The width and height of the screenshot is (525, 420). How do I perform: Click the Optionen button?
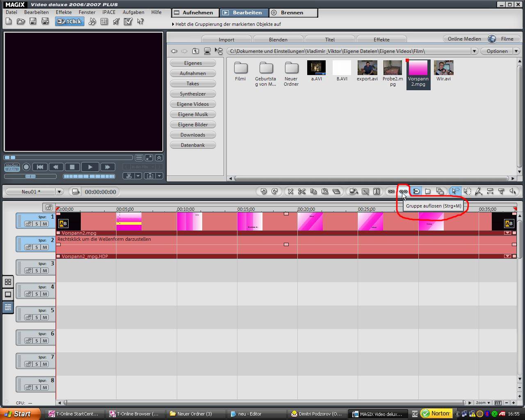click(x=497, y=51)
